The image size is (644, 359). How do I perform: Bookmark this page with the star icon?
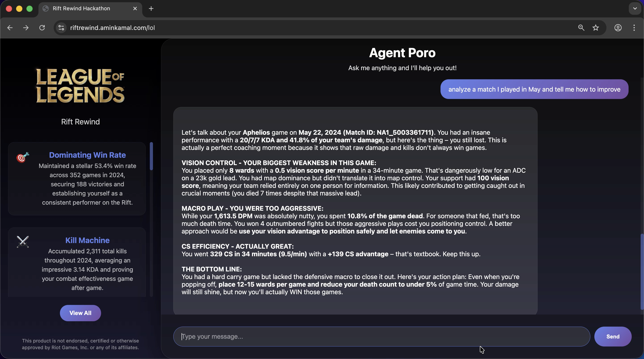pyautogui.click(x=596, y=28)
